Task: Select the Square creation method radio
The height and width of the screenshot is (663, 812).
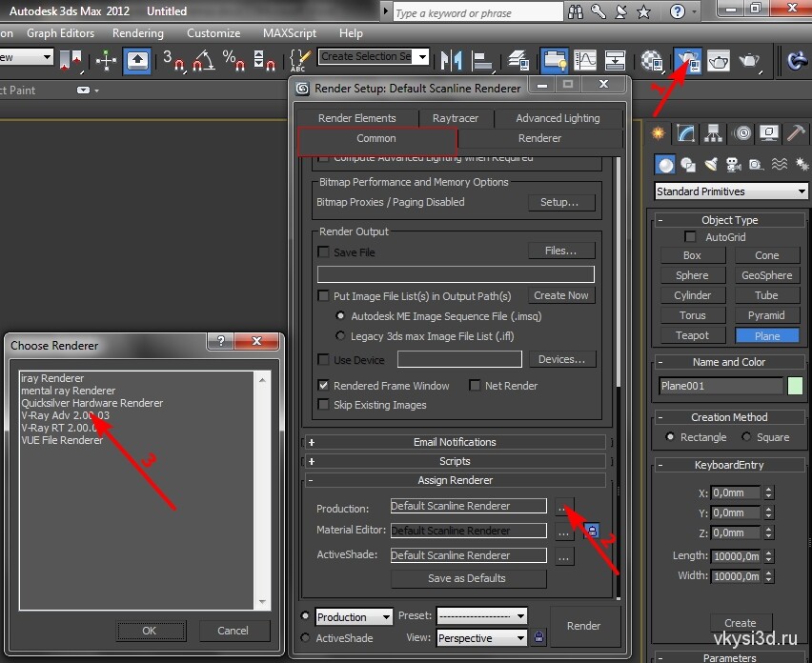Action: coord(746,437)
